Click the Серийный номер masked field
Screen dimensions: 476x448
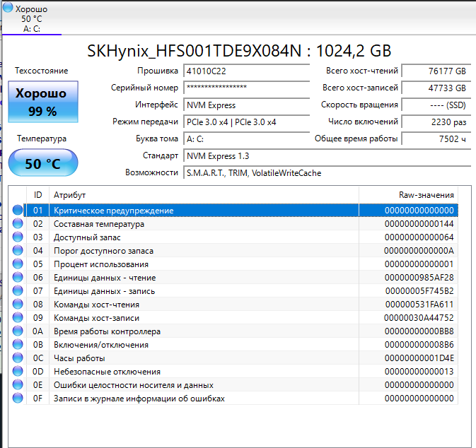coord(246,88)
